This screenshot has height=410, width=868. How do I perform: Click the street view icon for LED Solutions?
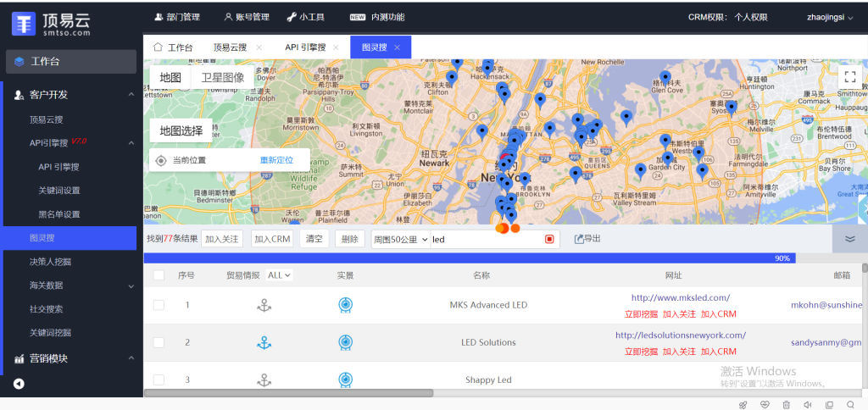pos(345,342)
